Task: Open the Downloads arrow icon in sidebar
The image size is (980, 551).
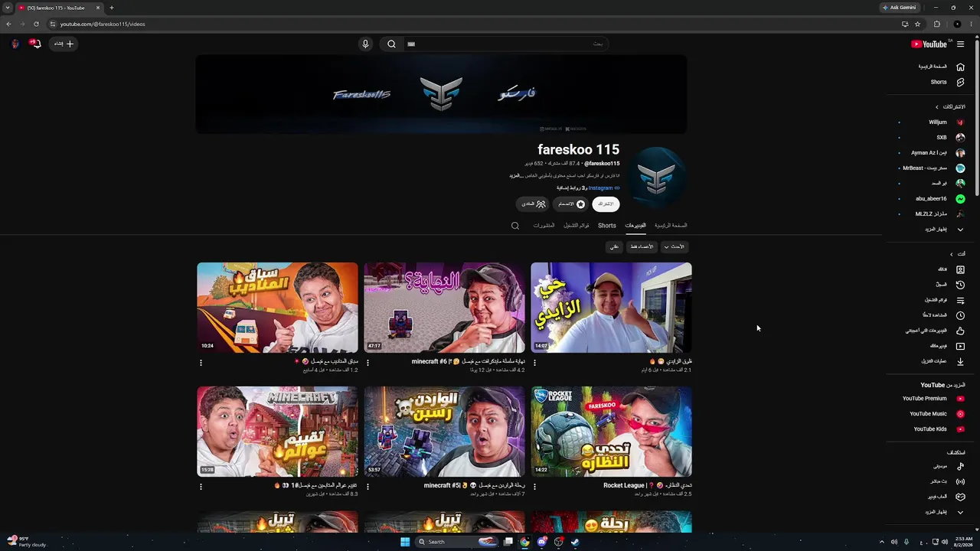Action: [960, 361]
